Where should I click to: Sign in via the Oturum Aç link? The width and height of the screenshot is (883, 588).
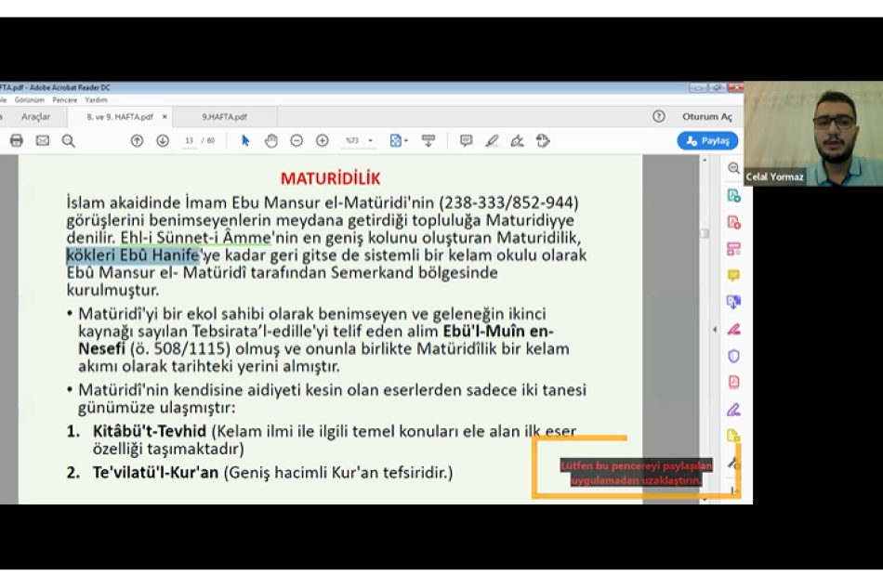click(x=706, y=117)
